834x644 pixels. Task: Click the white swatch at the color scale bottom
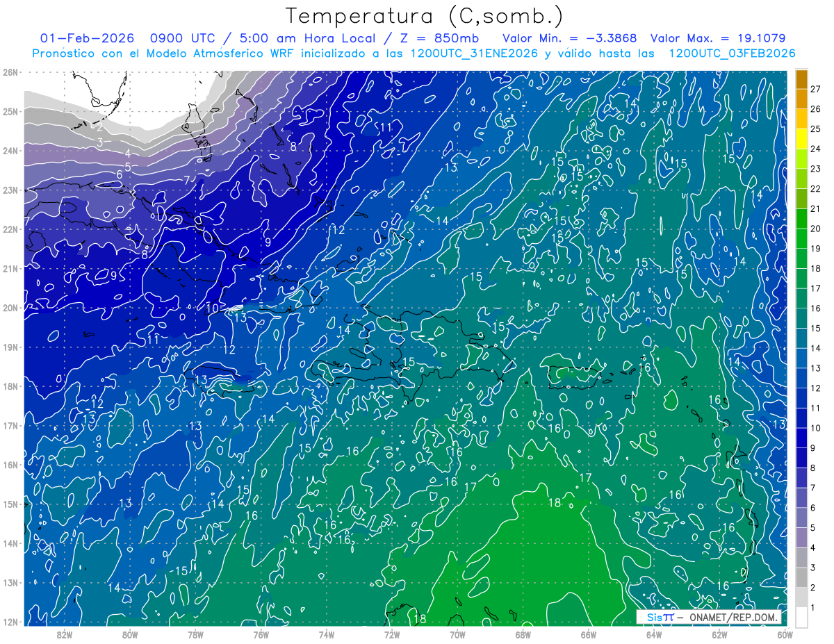[x=802, y=616]
